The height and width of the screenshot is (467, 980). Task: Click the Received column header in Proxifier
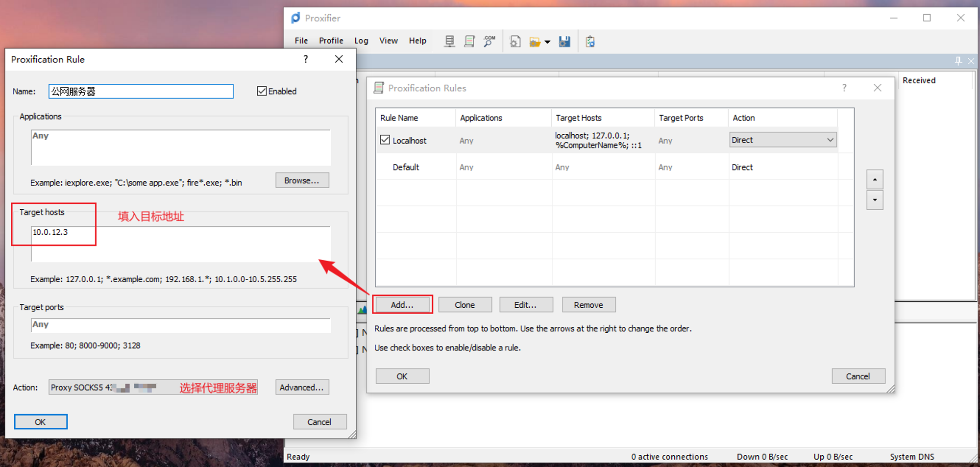(x=919, y=80)
